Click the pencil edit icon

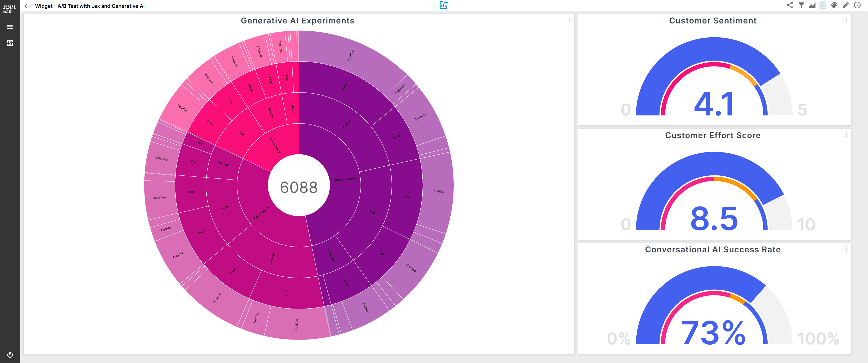[846, 5]
